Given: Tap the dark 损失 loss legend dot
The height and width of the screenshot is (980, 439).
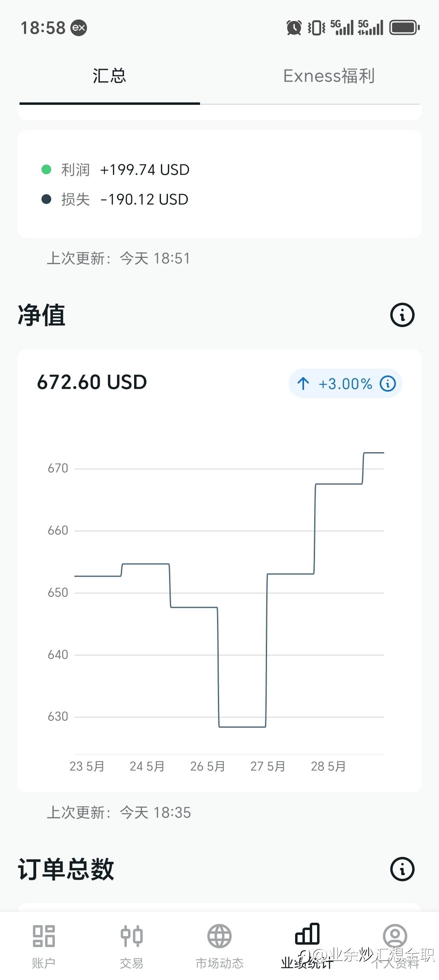Looking at the screenshot, I should [46, 199].
